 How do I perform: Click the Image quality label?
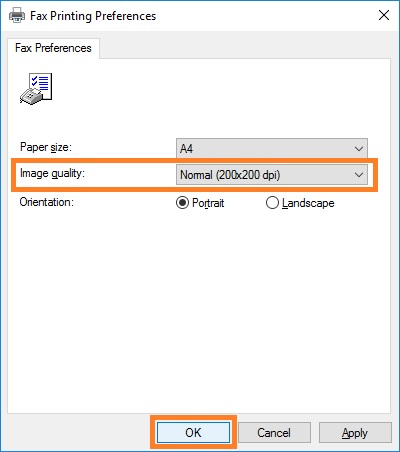[x=52, y=173]
